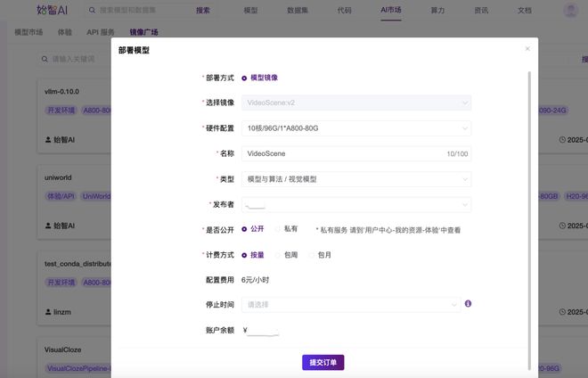
Task: Open the uniworld image card
Action: pos(74,202)
